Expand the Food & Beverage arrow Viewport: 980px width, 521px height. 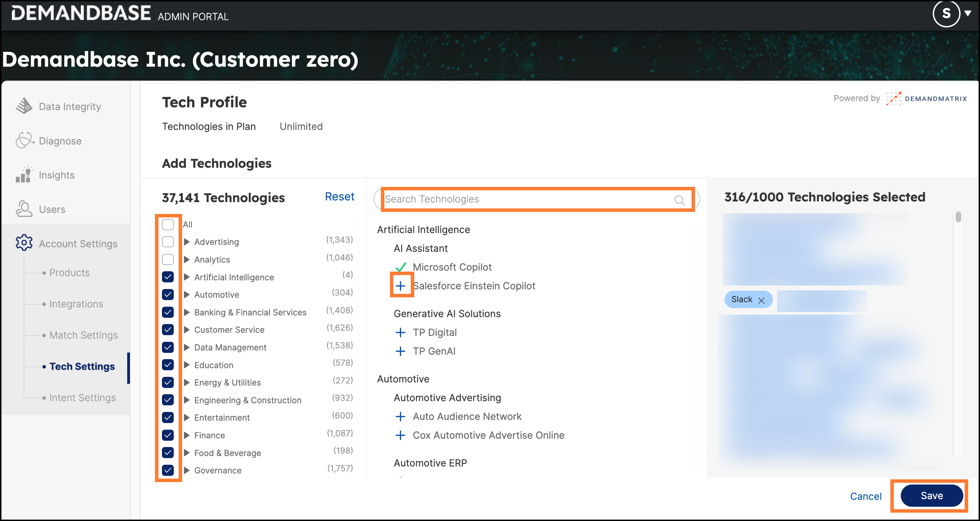pos(187,453)
